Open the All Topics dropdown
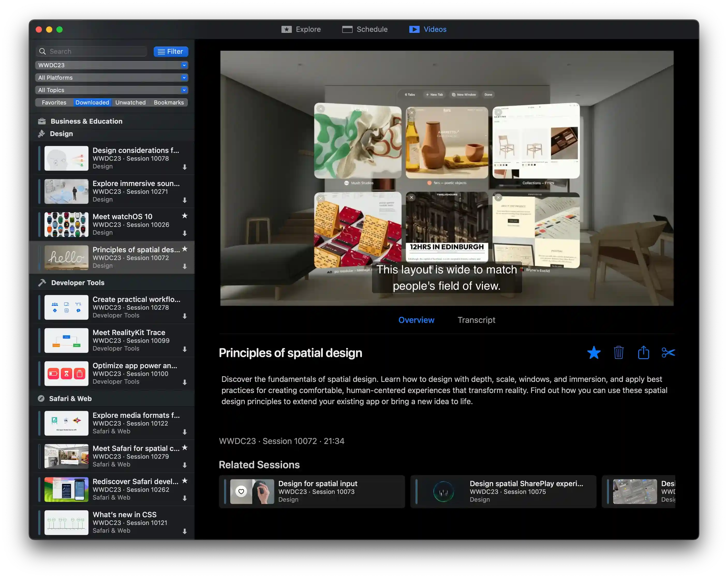Viewport: 728px width, 578px height. coord(112,90)
